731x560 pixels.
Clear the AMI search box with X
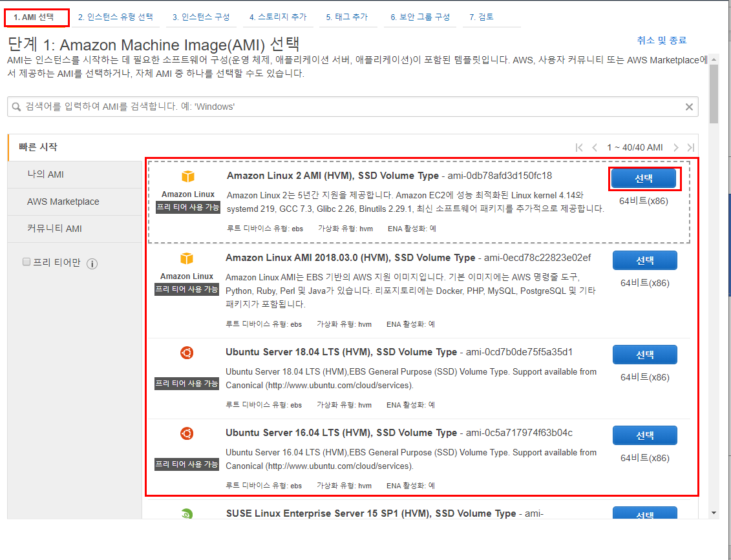point(689,107)
